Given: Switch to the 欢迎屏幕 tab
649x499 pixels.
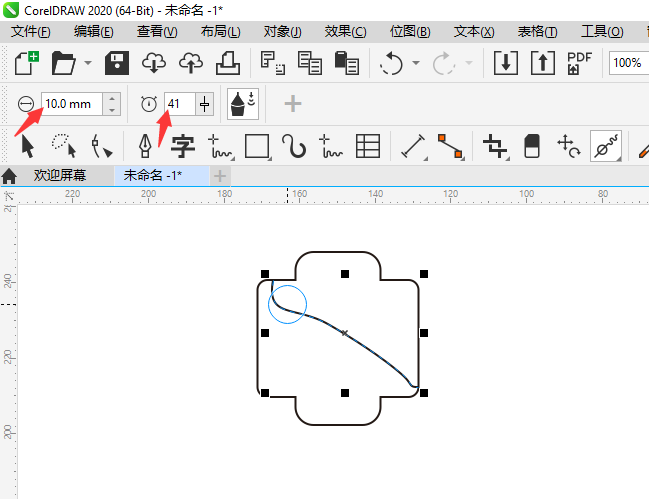Looking at the screenshot, I should [x=60, y=175].
